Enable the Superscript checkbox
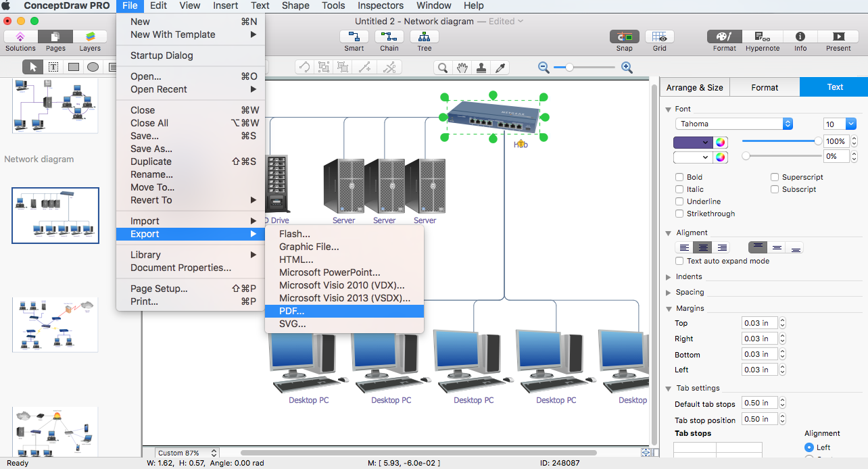 tap(775, 177)
